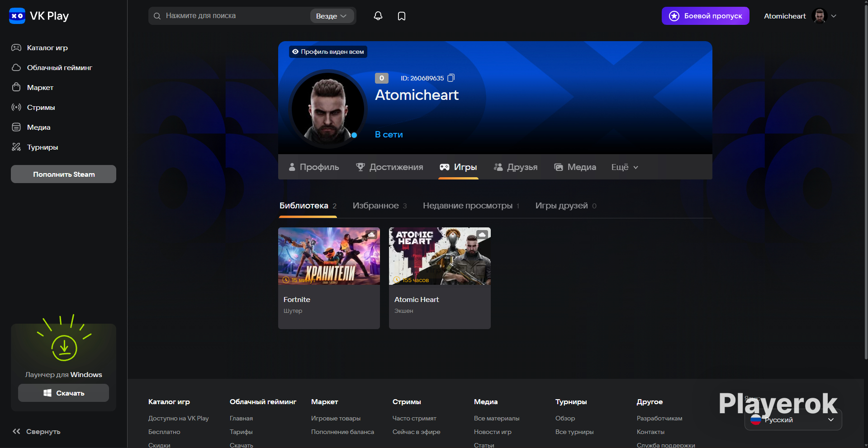Click the profile level badge 0

tap(382, 78)
